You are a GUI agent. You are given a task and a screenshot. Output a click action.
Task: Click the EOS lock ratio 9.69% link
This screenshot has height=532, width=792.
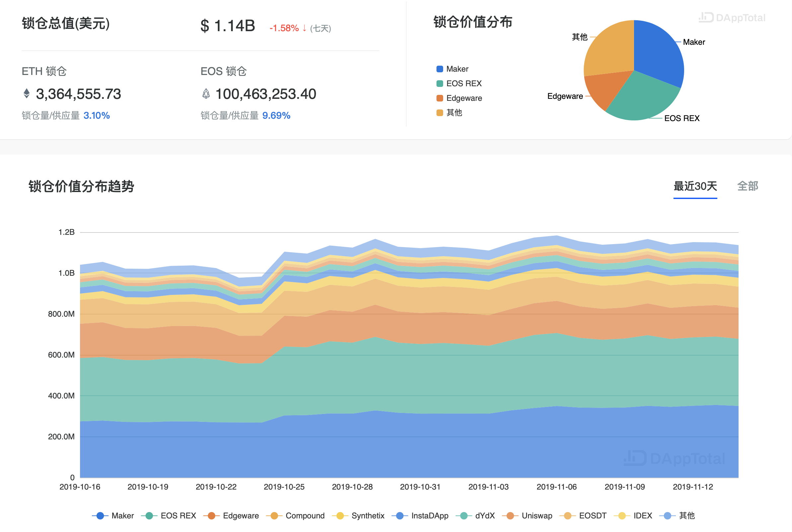tap(276, 116)
